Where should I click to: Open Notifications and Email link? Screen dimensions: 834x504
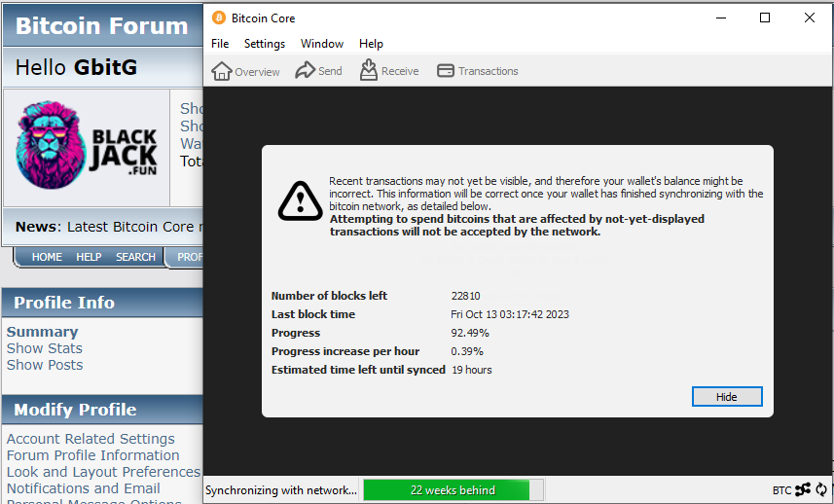pos(84,488)
